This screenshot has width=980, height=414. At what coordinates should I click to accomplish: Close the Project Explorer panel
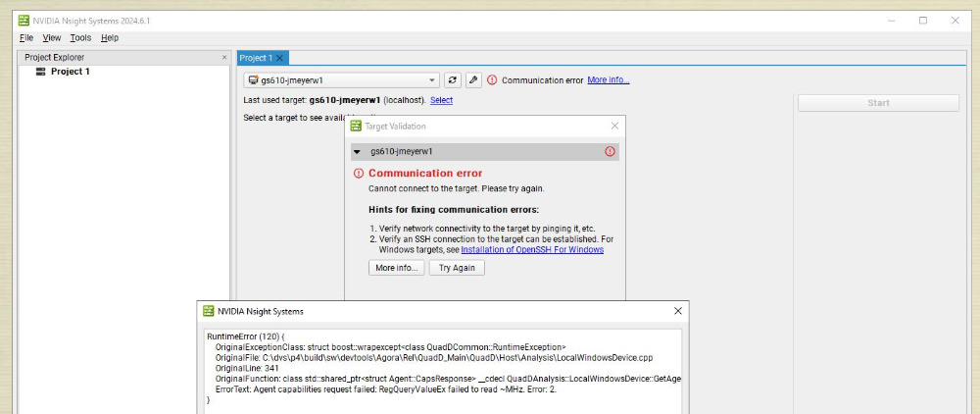tap(224, 58)
